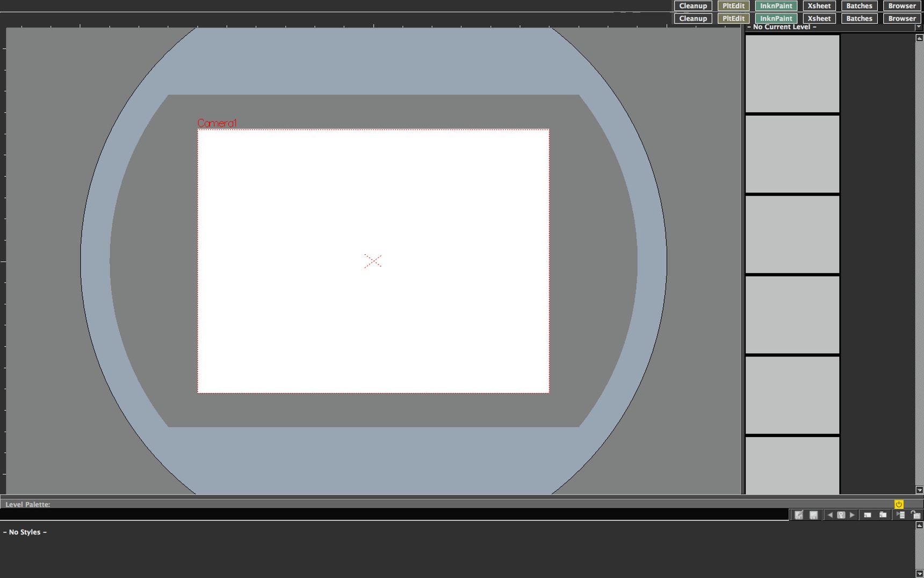Open the palette list menu icon
Screen dimensions: 924x578
coord(900,515)
